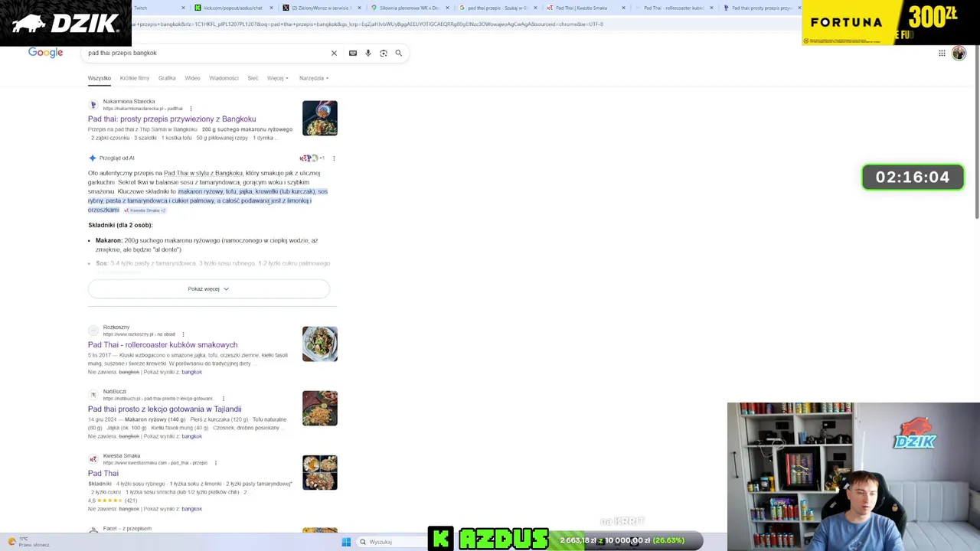Select the Grafika search filter
The width and height of the screenshot is (980, 551).
pos(167,78)
